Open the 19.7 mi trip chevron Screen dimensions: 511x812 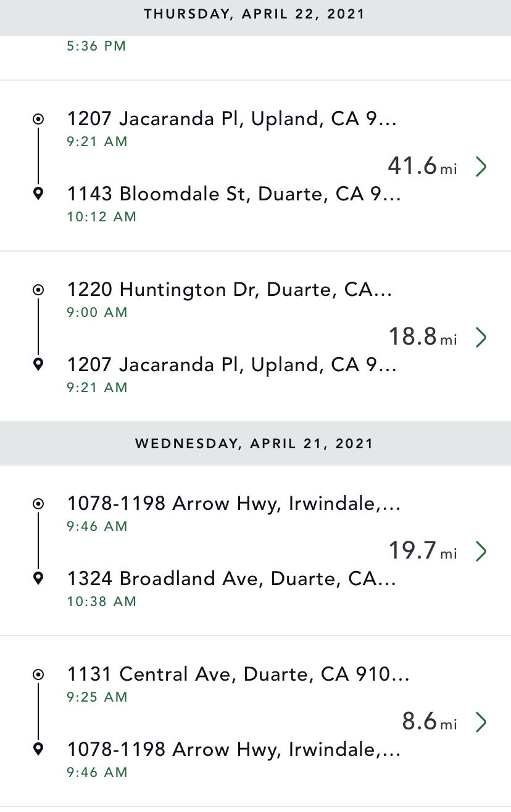click(481, 551)
